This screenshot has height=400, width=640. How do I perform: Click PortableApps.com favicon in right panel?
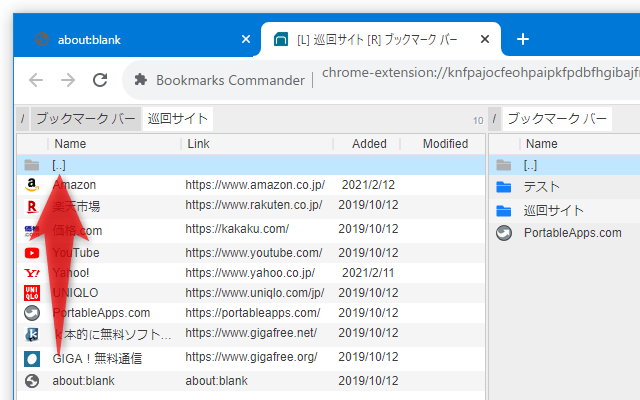coord(504,233)
